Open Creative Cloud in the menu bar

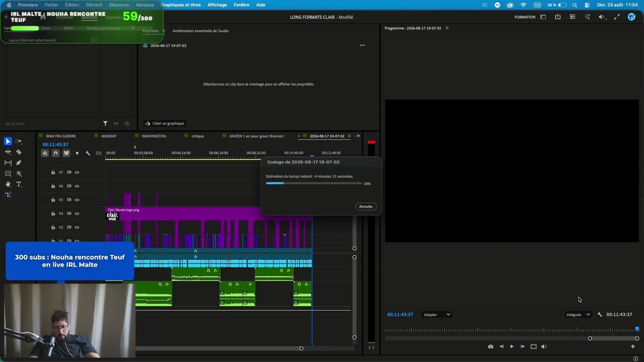point(510,5)
